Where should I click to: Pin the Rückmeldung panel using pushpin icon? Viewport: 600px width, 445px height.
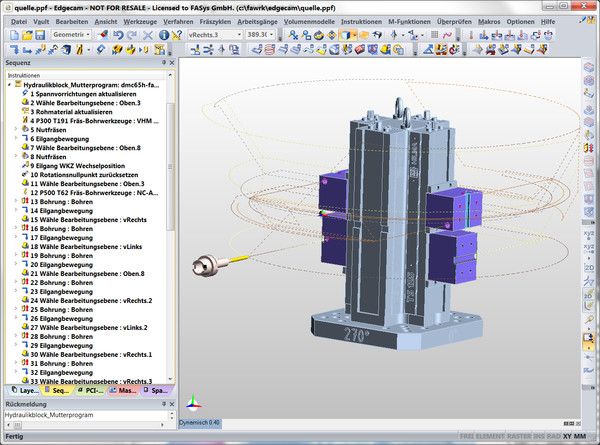(164, 404)
